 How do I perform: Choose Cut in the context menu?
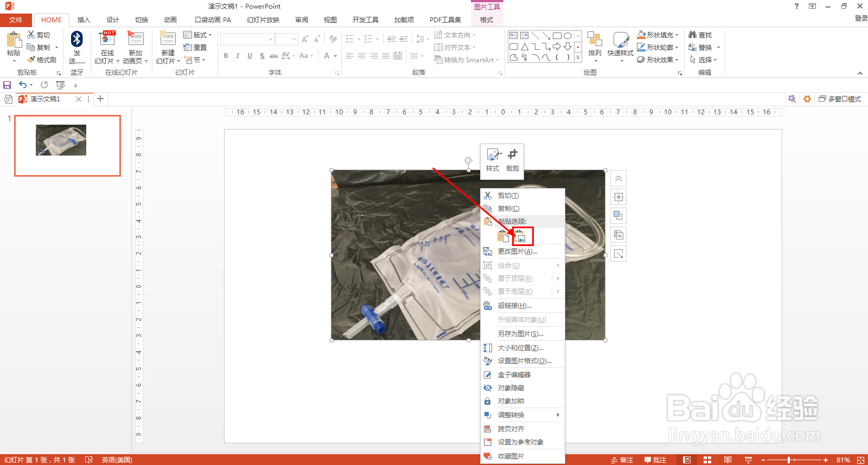(x=522, y=196)
